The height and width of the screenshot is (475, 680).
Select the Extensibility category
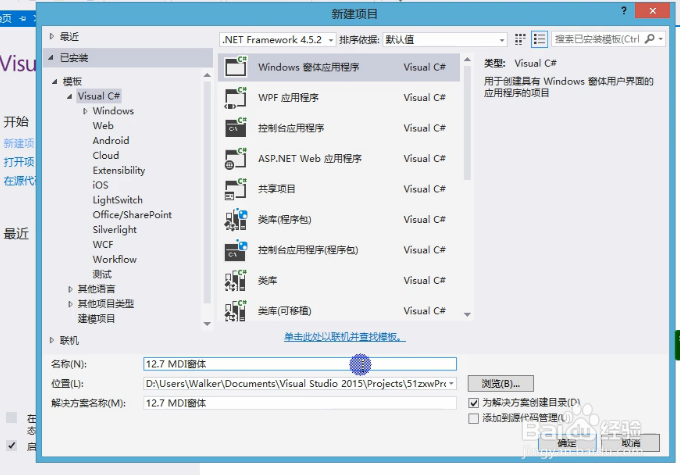[119, 170]
